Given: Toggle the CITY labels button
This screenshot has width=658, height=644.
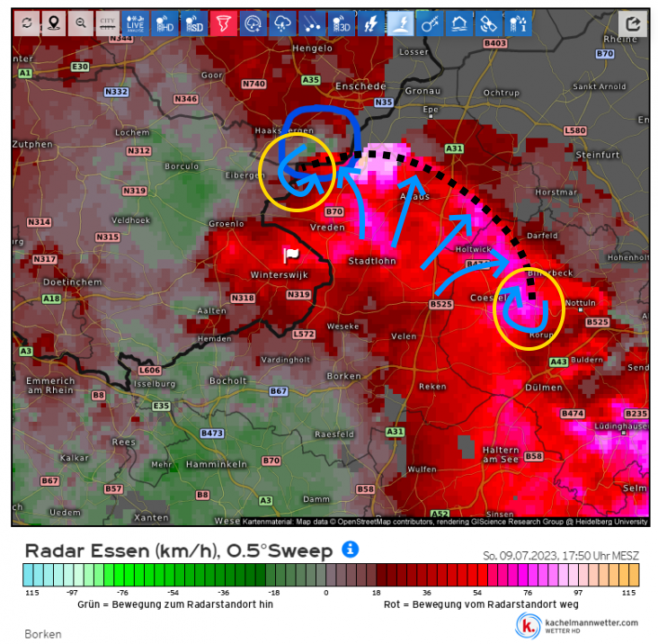Looking at the screenshot, I should pos(108,23).
